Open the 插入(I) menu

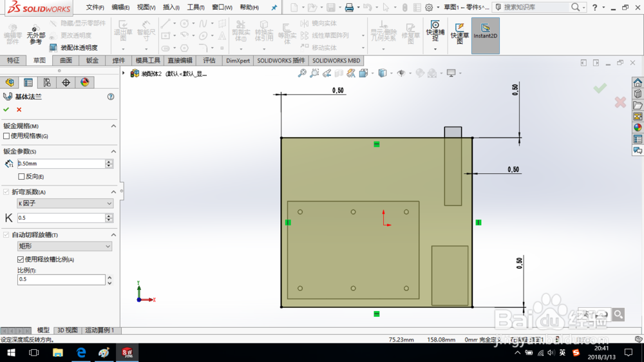point(171,7)
